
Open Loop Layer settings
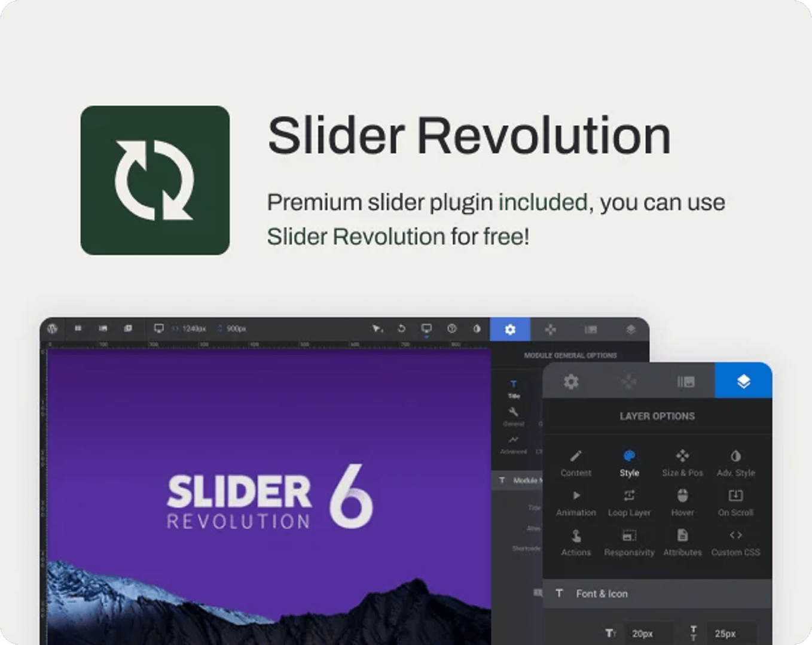629,503
